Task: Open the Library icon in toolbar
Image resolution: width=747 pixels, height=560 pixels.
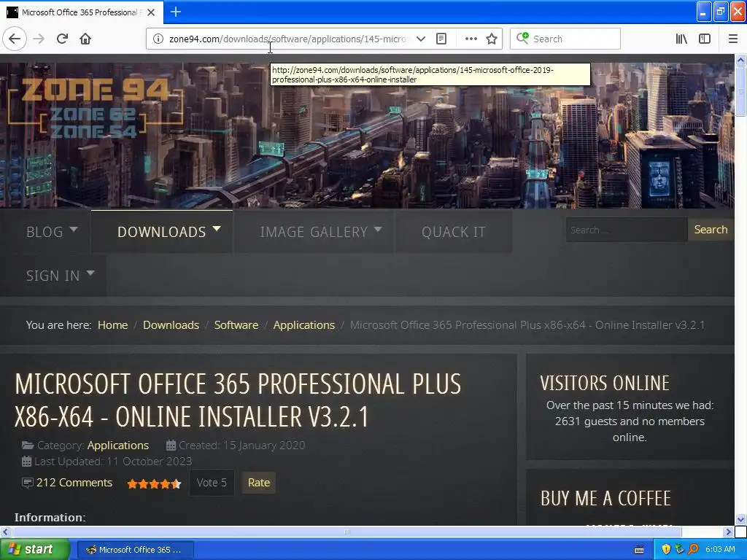Action: click(x=681, y=39)
